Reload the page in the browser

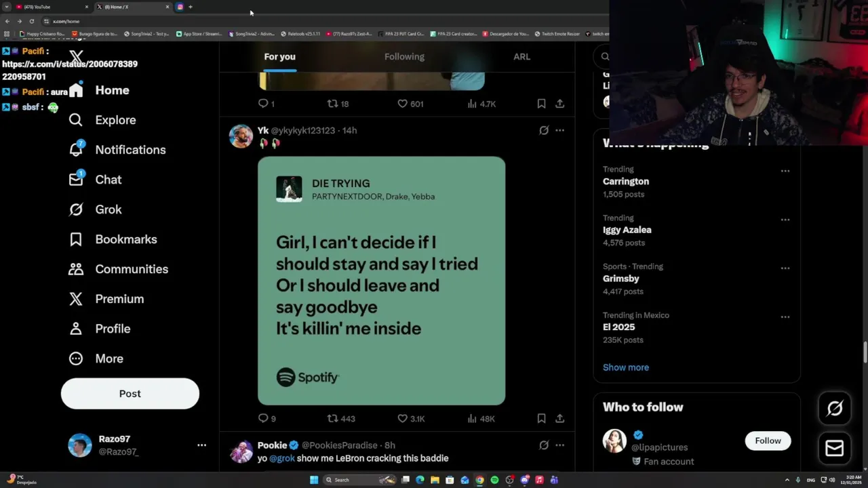[31, 21]
